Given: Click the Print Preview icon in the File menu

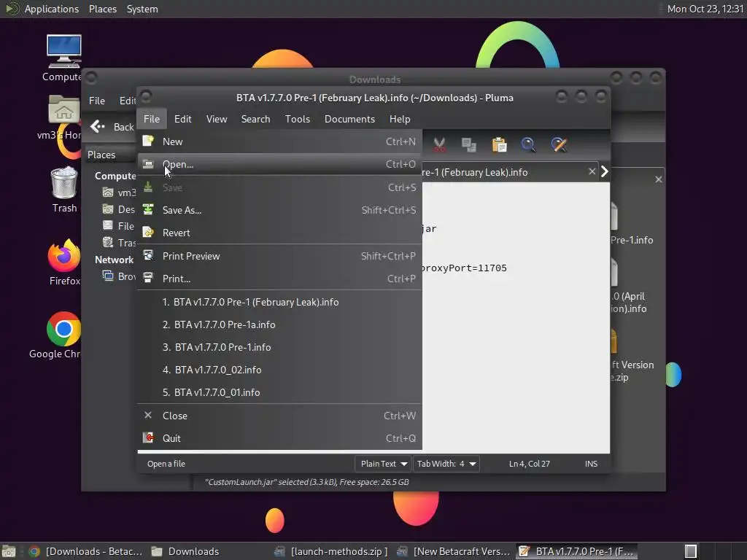Looking at the screenshot, I should click(148, 256).
